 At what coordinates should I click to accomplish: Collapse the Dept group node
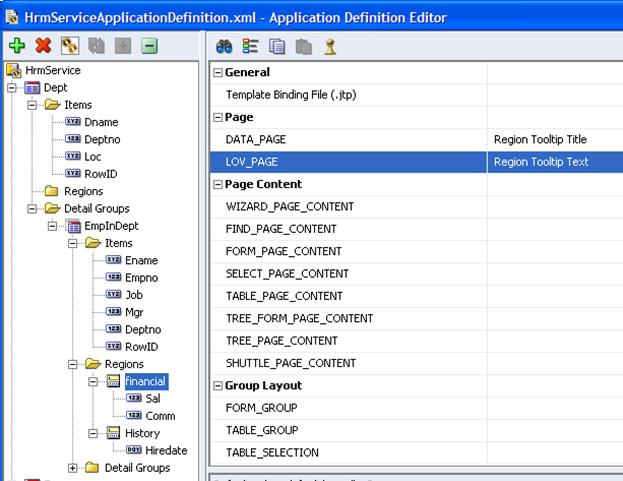[x=12, y=88]
